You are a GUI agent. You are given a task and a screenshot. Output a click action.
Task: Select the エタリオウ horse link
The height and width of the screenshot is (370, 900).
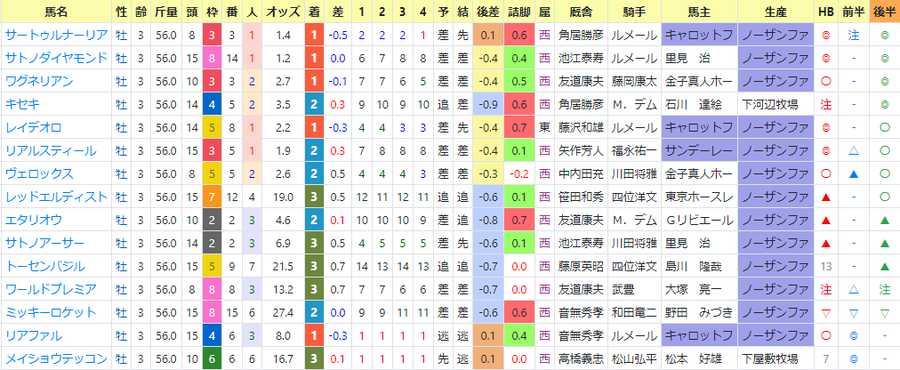click(x=33, y=220)
